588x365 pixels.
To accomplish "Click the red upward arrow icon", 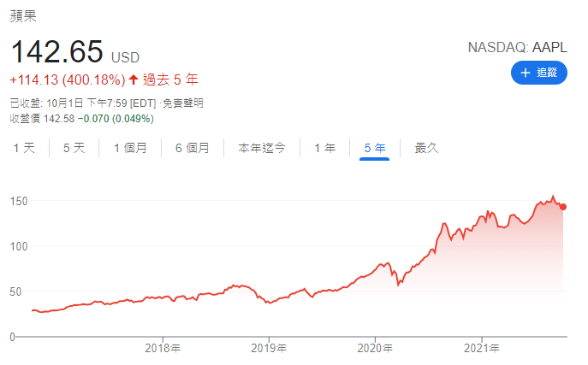I will pyautogui.click(x=134, y=79).
